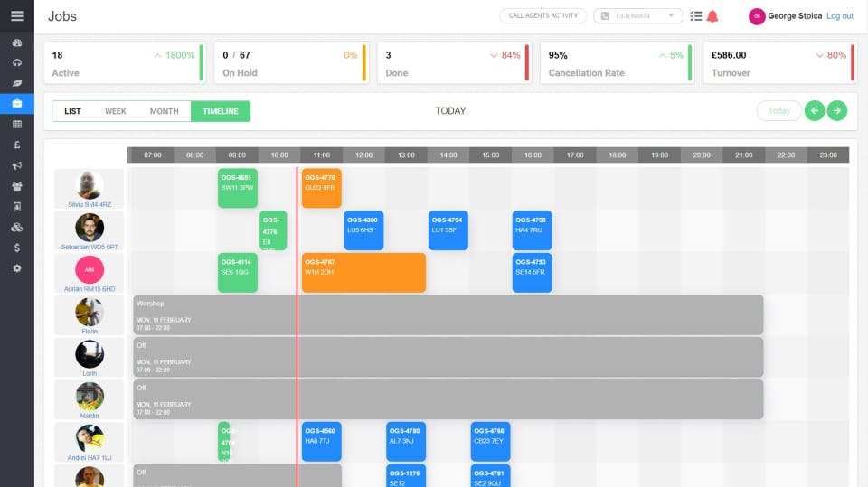Open Andrei HA7 1LJ technician profile

(90, 442)
